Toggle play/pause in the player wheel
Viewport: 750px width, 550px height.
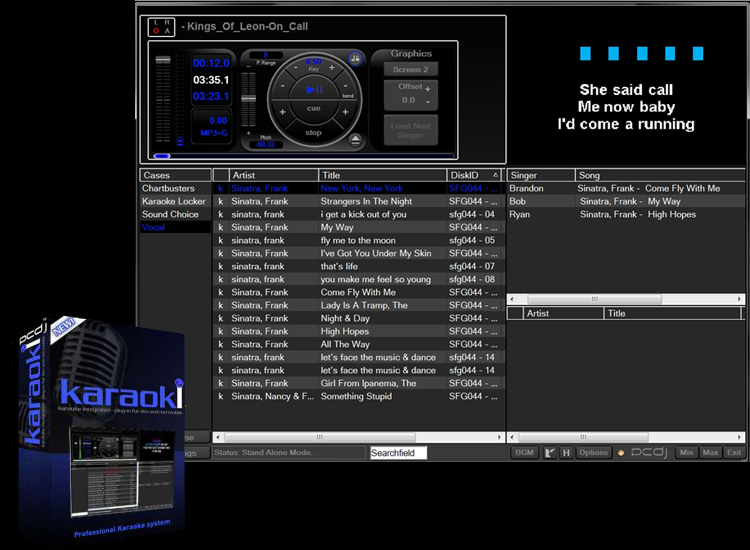tap(314, 89)
